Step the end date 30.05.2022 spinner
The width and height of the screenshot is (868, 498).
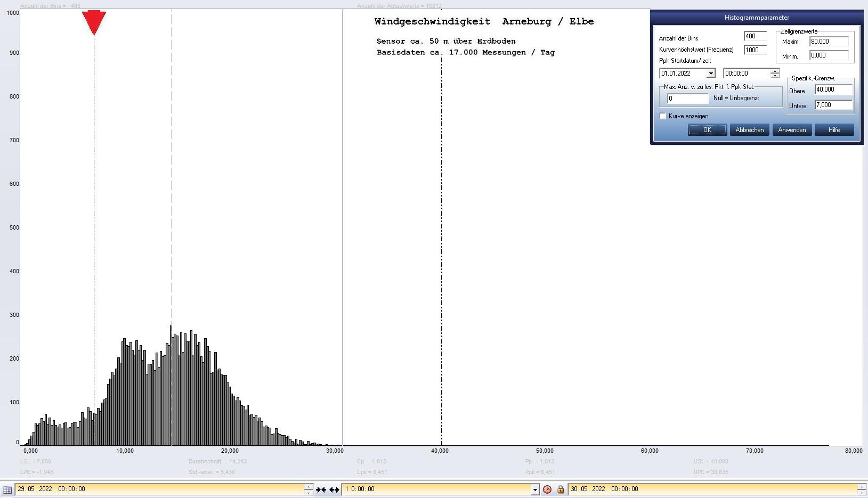pyautogui.click(x=862, y=487)
